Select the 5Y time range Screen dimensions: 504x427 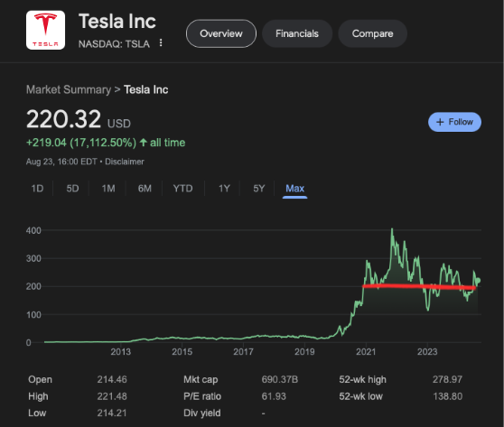point(258,189)
